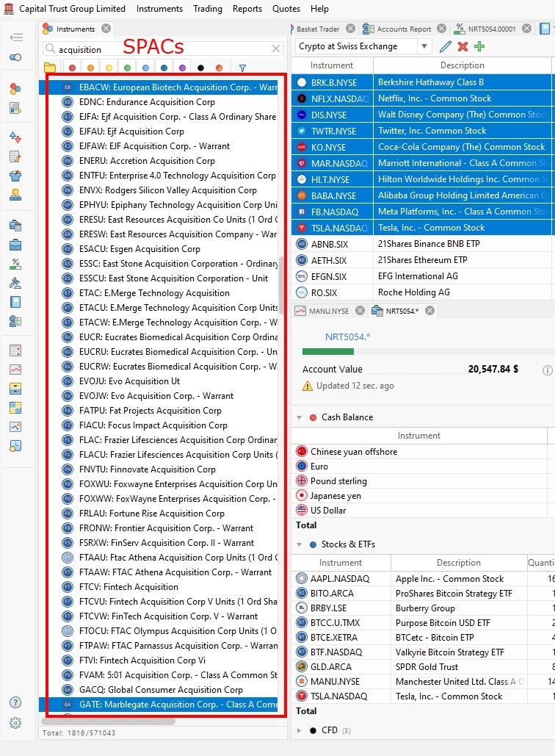This screenshot has height=756, width=555.
Task: Click the NRT5054.* account link
Action: point(347,337)
